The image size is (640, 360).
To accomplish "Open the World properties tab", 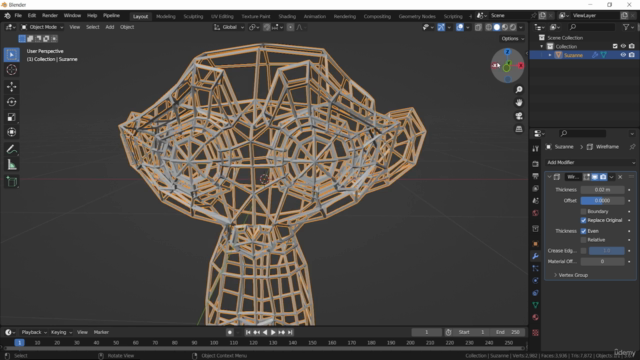I will pyautogui.click(x=536, y=213).
